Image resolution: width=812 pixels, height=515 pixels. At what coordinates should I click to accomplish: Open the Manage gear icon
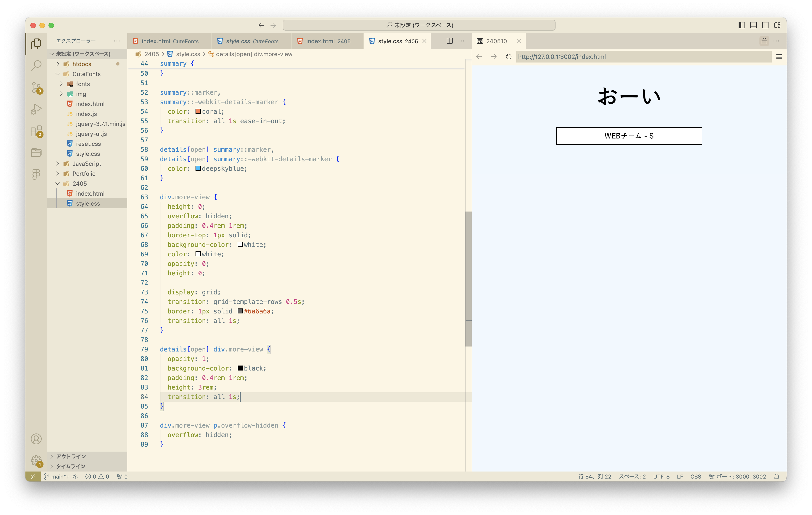tap(36, 460)
